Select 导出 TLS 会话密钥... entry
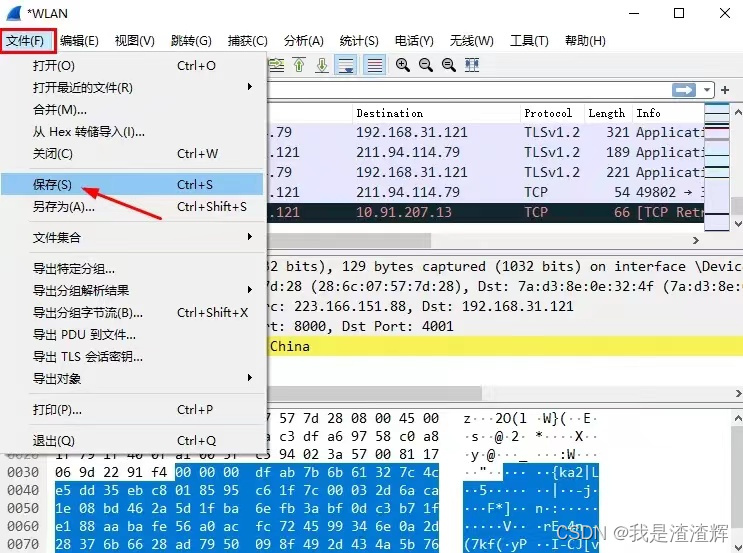The height and width of the screenshot is (553, 743). 132,356
